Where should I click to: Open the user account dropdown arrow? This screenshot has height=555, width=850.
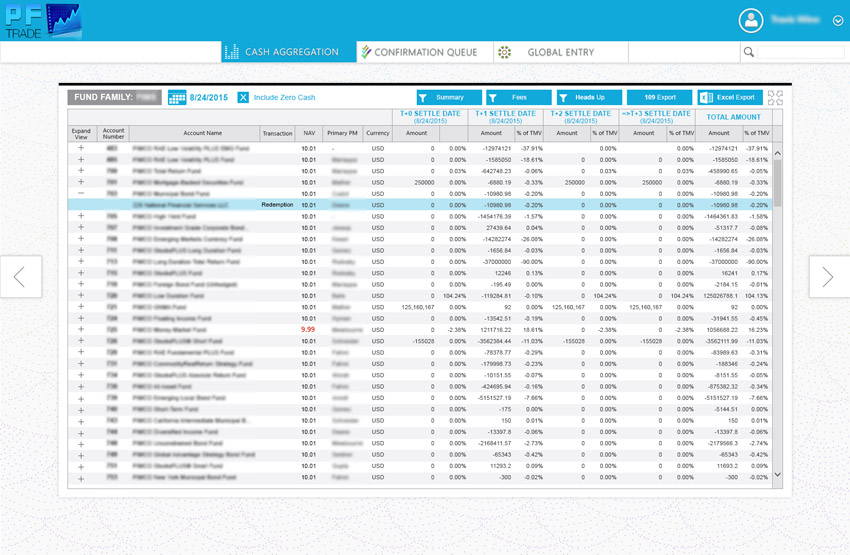point(837,21)
